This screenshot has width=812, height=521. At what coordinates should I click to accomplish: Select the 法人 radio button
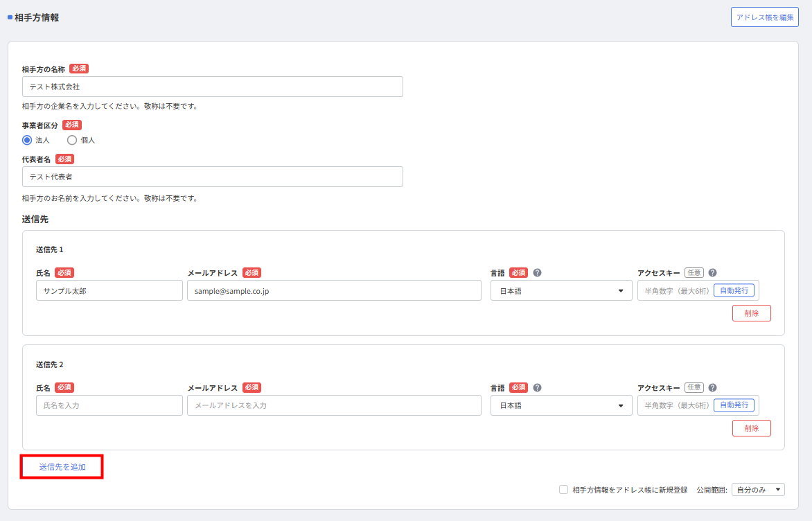click(27, 140)
